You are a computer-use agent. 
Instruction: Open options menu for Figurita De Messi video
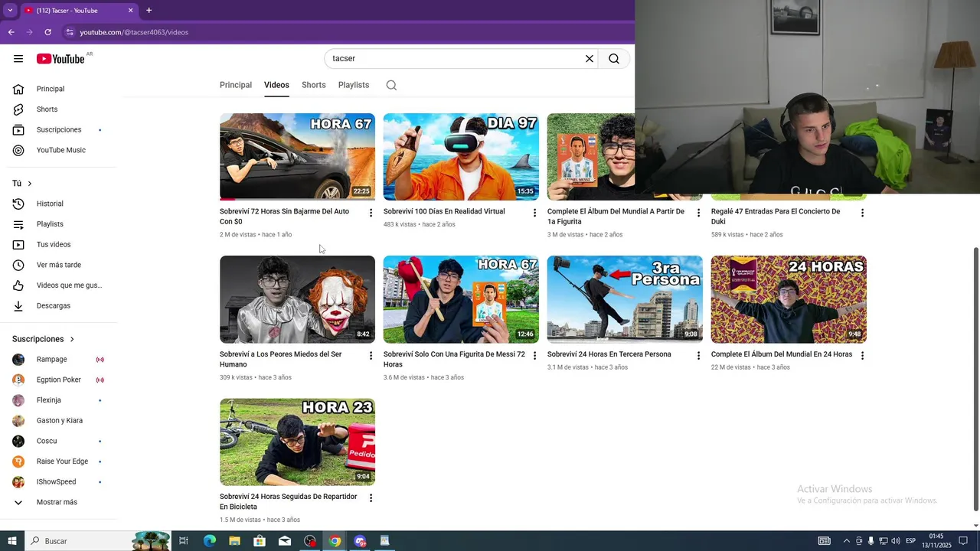point(534,356)
